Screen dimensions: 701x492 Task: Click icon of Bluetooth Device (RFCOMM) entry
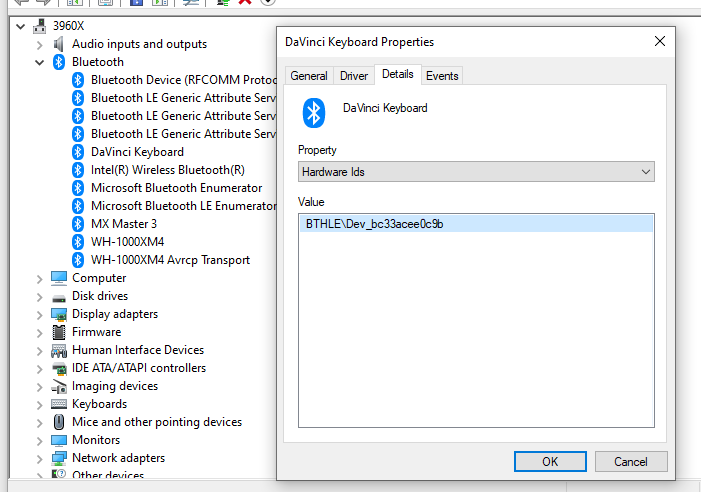pos(78,80)
